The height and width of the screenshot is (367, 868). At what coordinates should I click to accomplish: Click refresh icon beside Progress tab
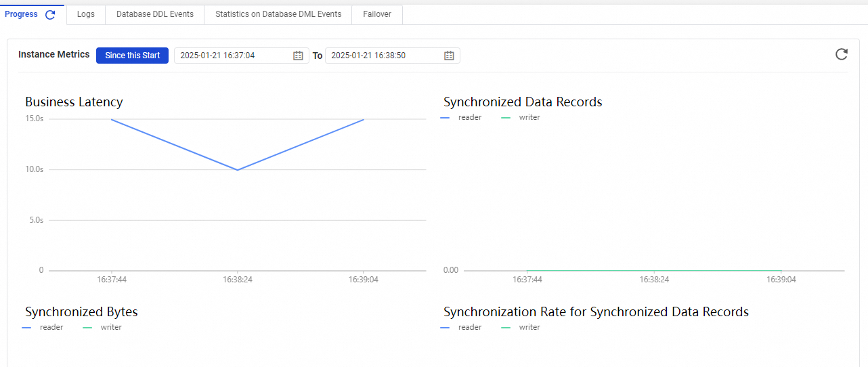coord(50,15)
